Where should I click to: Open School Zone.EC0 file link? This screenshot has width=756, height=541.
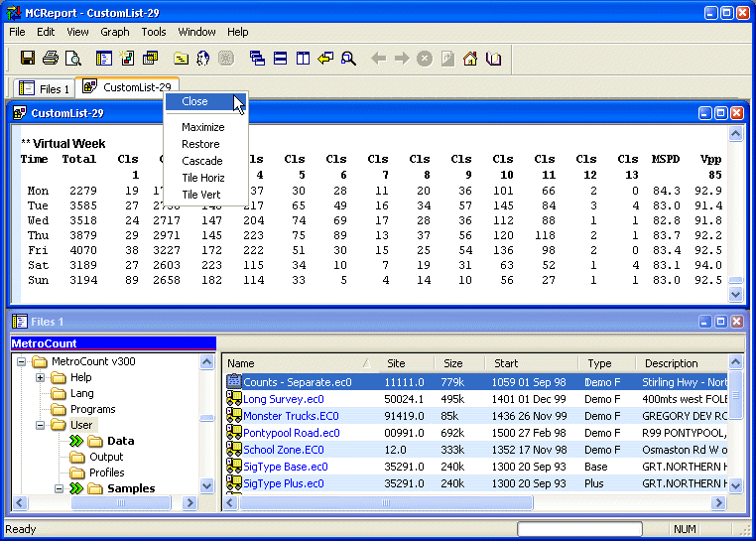point(284,450)
